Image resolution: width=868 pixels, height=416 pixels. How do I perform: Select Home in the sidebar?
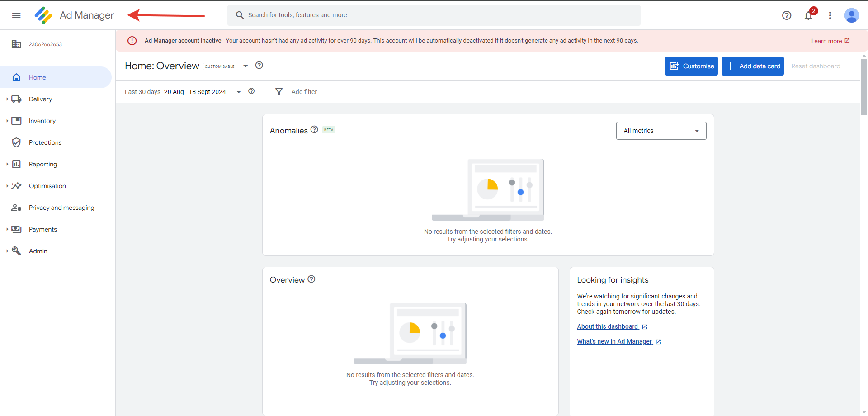56,77
